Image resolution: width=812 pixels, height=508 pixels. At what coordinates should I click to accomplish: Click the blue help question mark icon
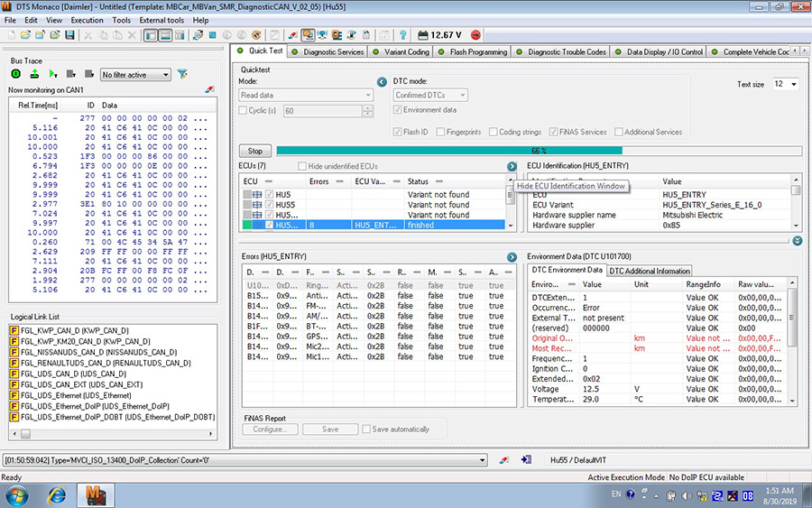point(402,35)
